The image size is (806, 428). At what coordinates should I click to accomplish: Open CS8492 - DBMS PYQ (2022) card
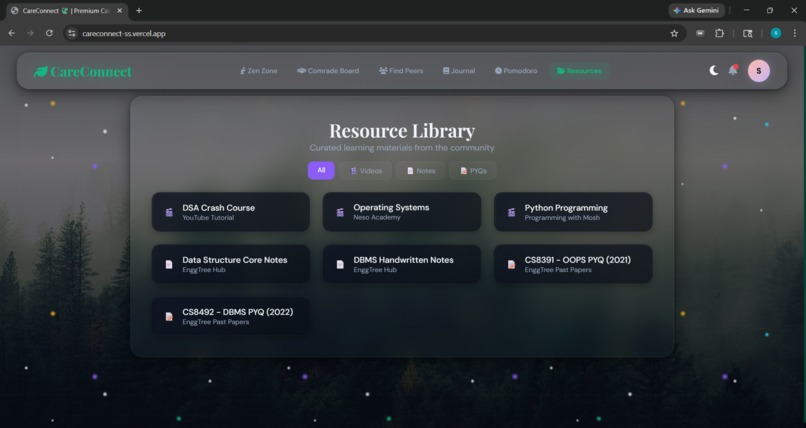pyautogui.click(x=231, y=316)
